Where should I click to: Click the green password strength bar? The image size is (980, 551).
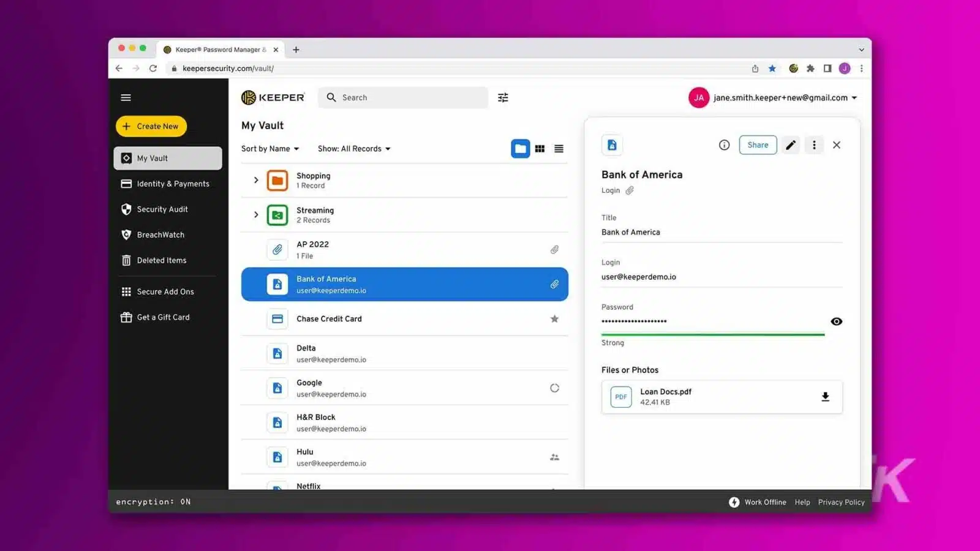coord(713,334)
